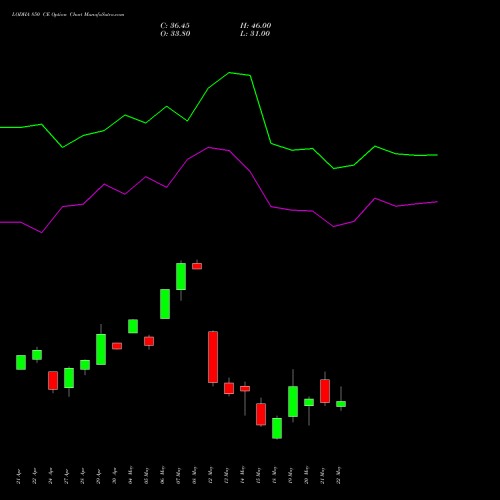Select the small red candlestick above 08 May
The image size is (500, 500).
point(197,266)
